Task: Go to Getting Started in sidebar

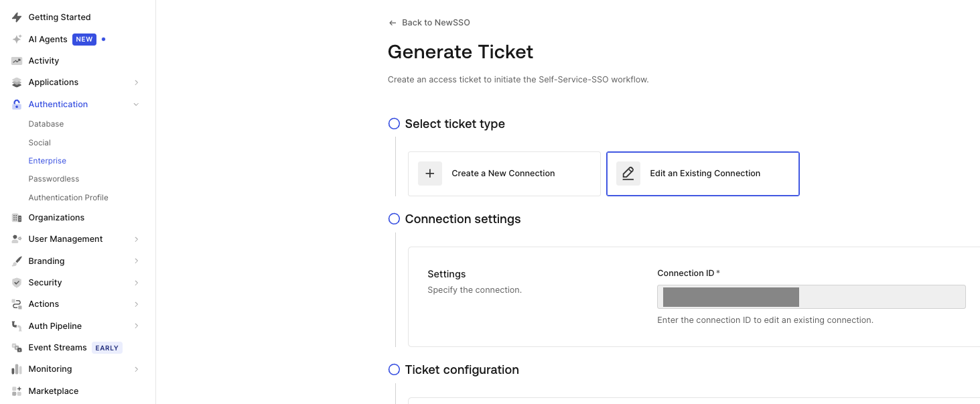Action: [60, 17]
